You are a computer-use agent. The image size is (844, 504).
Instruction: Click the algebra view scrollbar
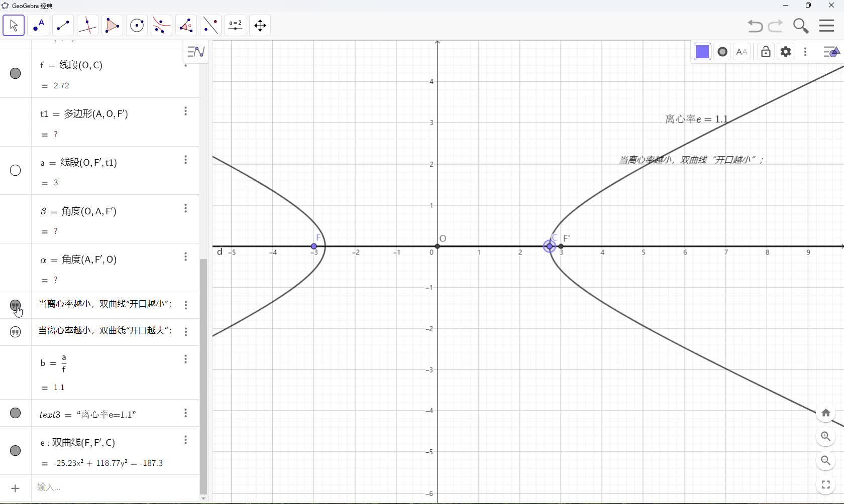(x=203, y=376)
